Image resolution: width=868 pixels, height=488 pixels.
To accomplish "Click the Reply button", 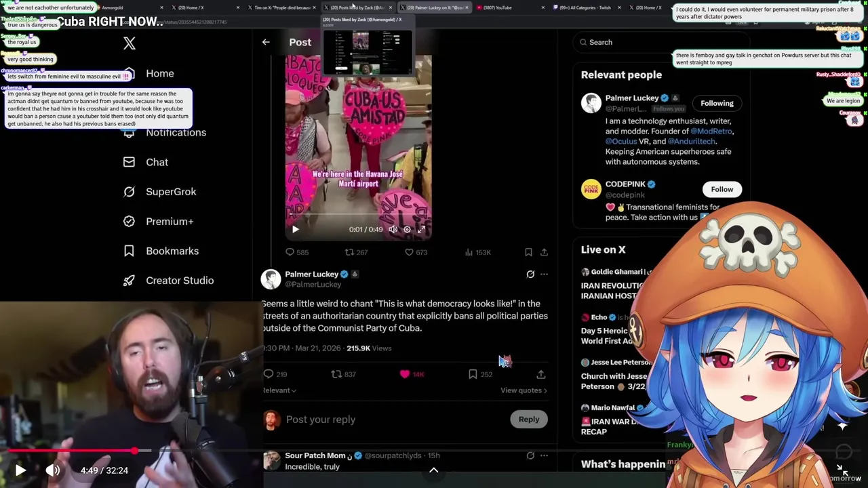I will pyautogui.click(x=529, y=420).
